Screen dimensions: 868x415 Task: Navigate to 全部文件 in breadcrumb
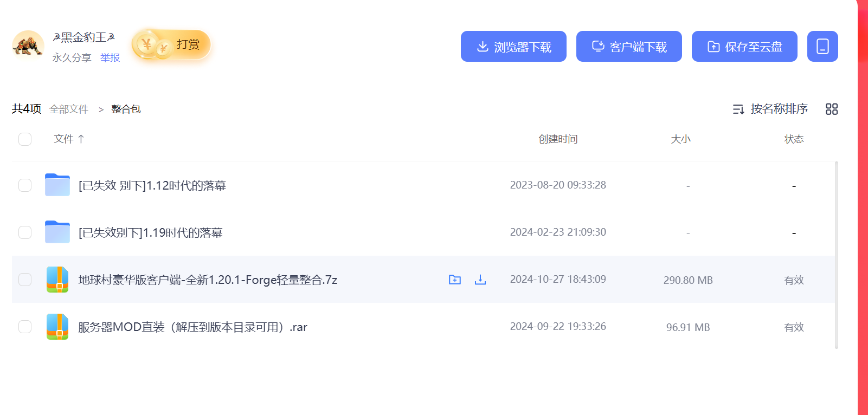point(69,109)
